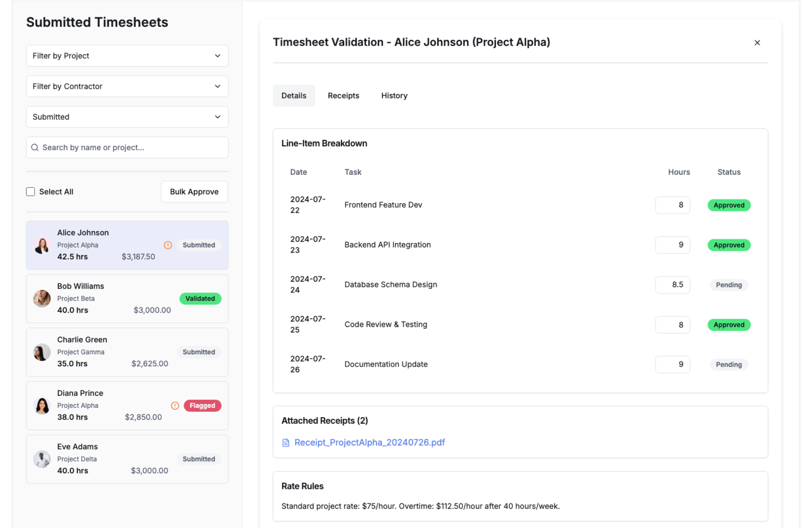Screen dimensions: 812x528
Task: Open Receipt_ProjectAlpha_20240726.pdf link
Action: click(x=369, y=443)
